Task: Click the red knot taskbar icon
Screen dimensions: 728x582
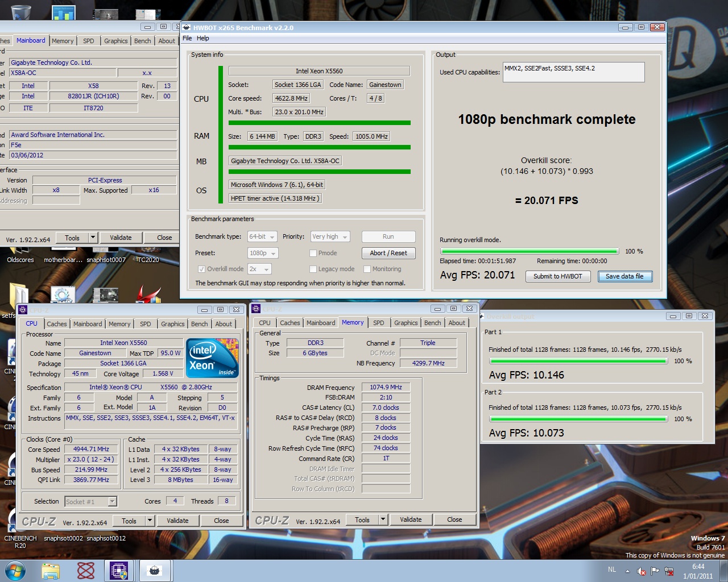Action: click(x=86, y=571)
